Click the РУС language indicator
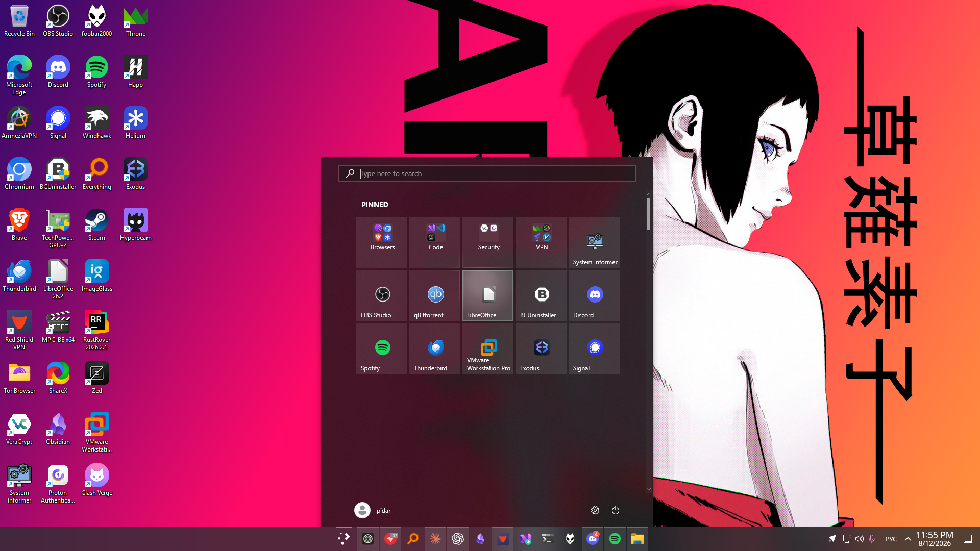980x551 pixels. (891, 539)
